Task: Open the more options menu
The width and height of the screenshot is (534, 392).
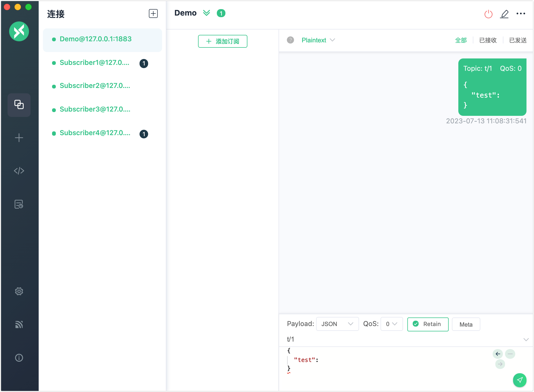Action: [x=521, y=13]
